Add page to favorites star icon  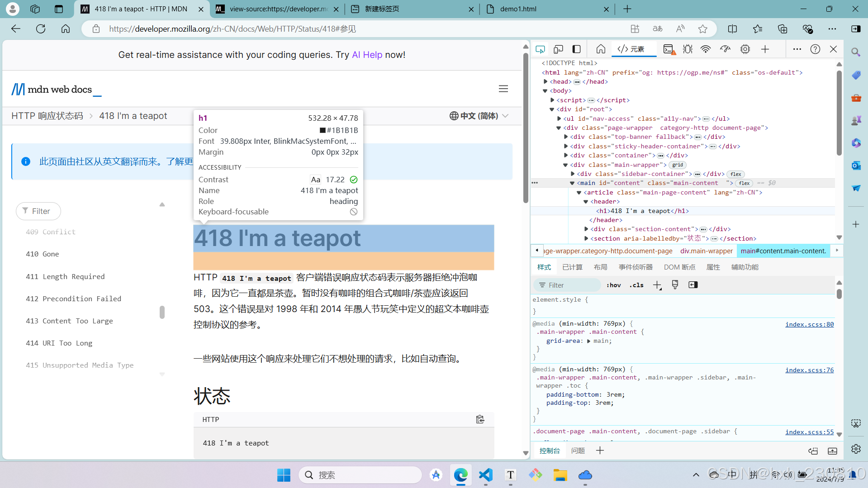702,29
